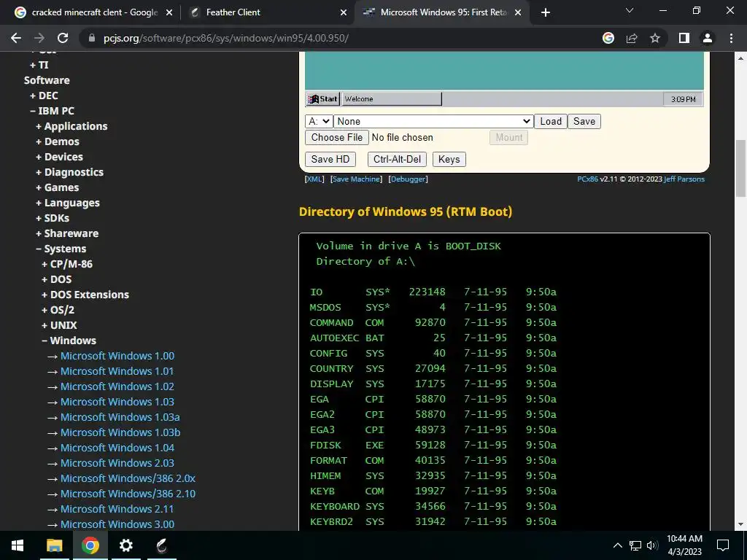Click the Windows 95 Start button in emulator

(322, 99)
